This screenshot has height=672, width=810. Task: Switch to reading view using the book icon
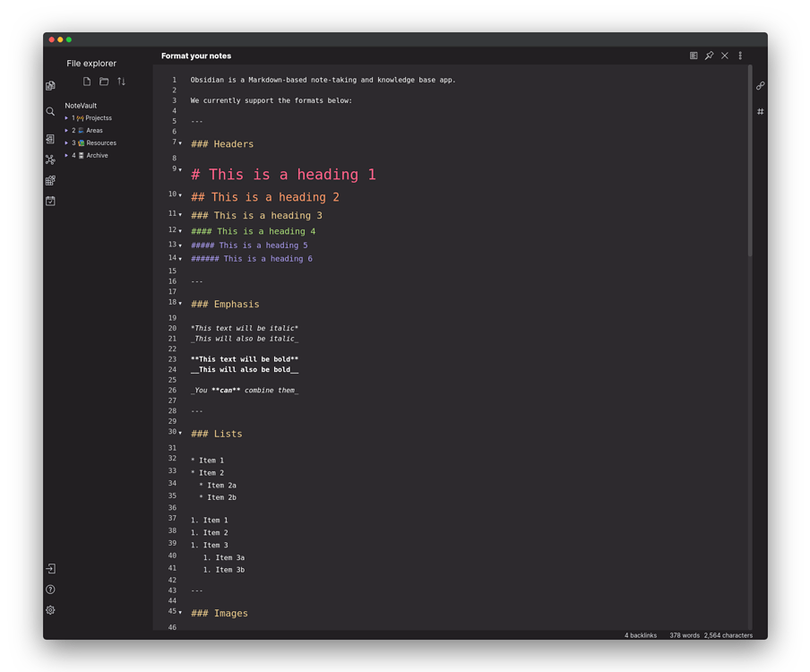[694, 56]
